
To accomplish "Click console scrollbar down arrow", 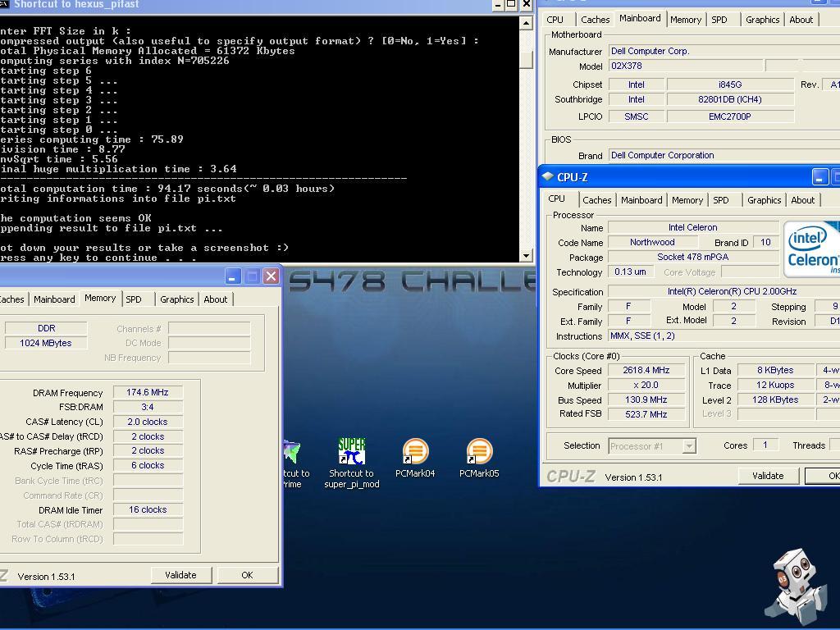I will 526,256.
